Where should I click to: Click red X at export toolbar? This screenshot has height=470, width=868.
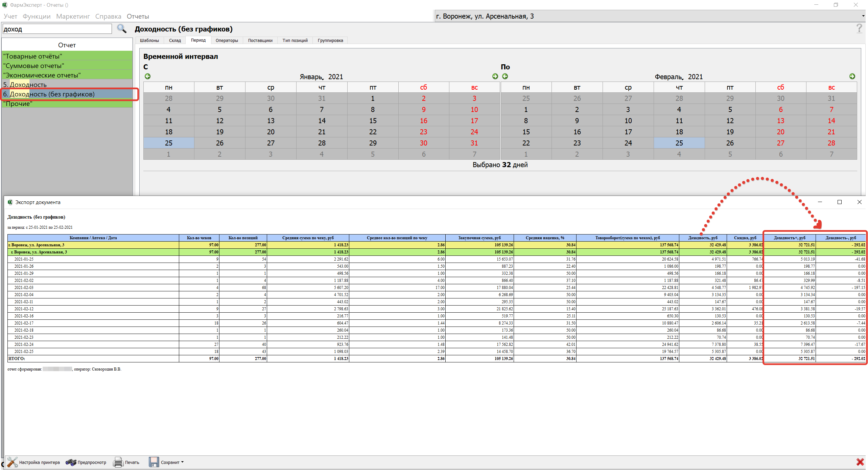point(860,462)
